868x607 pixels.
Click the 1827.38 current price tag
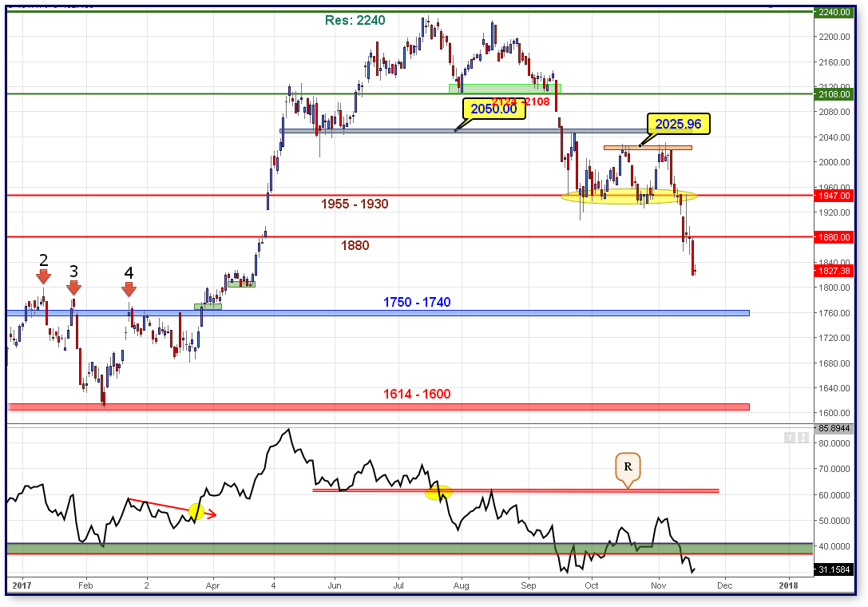point(834,272)
